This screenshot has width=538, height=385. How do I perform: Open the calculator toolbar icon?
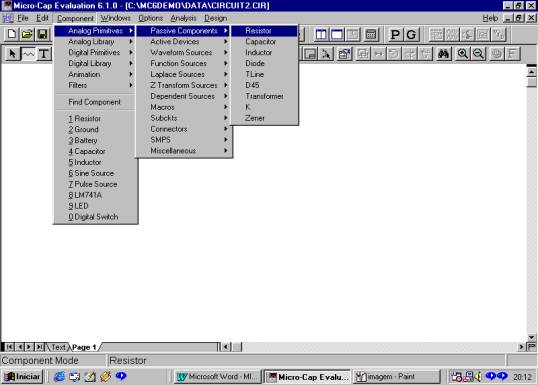click(x=371, y=34)
